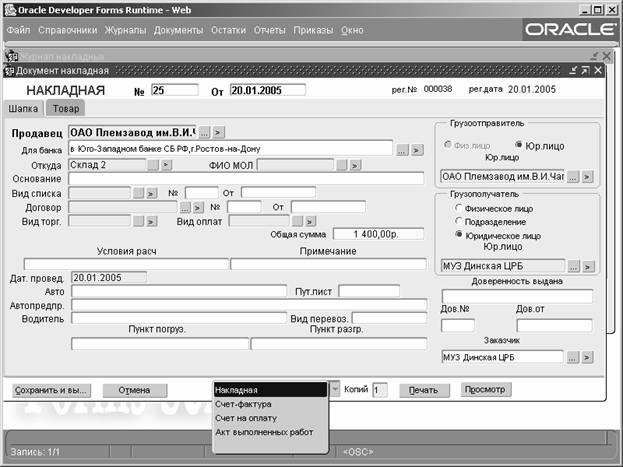Click the Отмена button
This screenshot has height=467, width=623.
133,389
